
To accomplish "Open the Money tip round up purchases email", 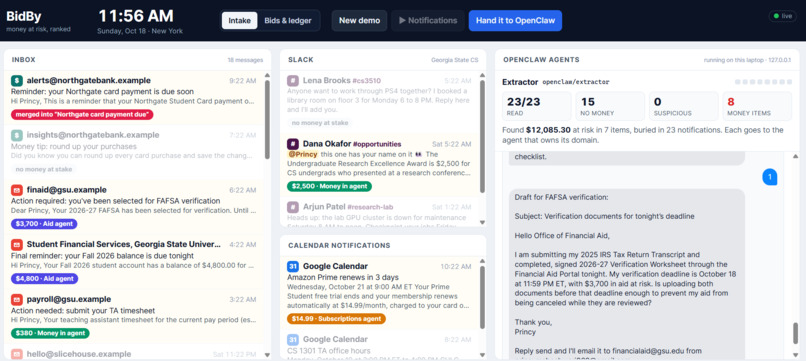I will click(135, 153).
